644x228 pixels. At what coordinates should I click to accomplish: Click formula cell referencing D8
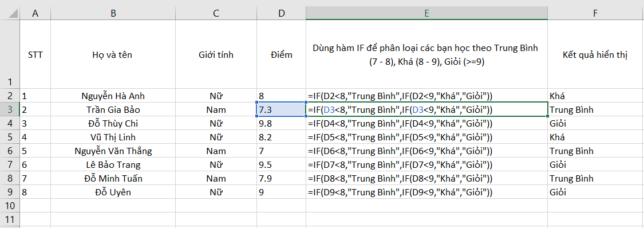[426, 178]
